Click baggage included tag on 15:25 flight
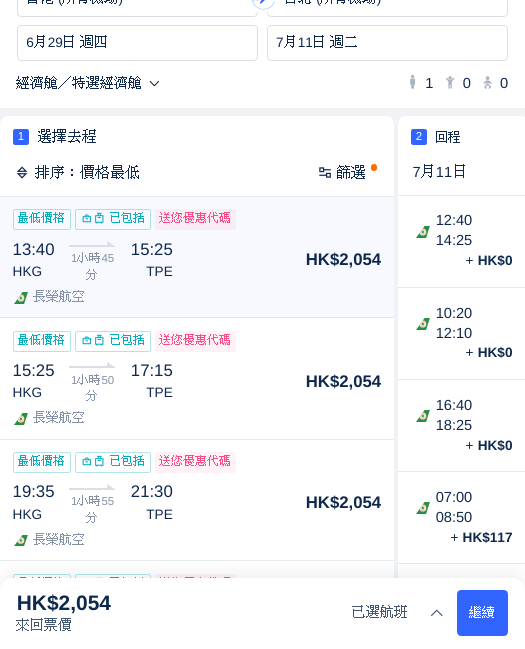 (x=113, y=341)
